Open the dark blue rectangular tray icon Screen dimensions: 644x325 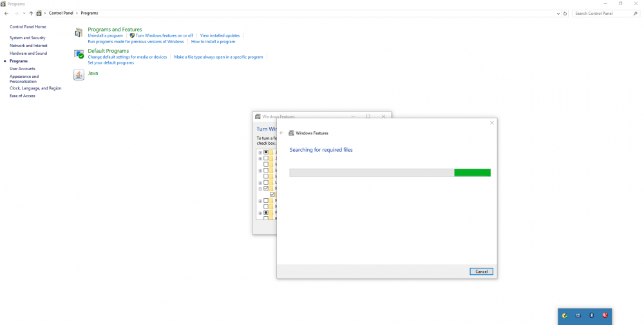pos(578,315)
